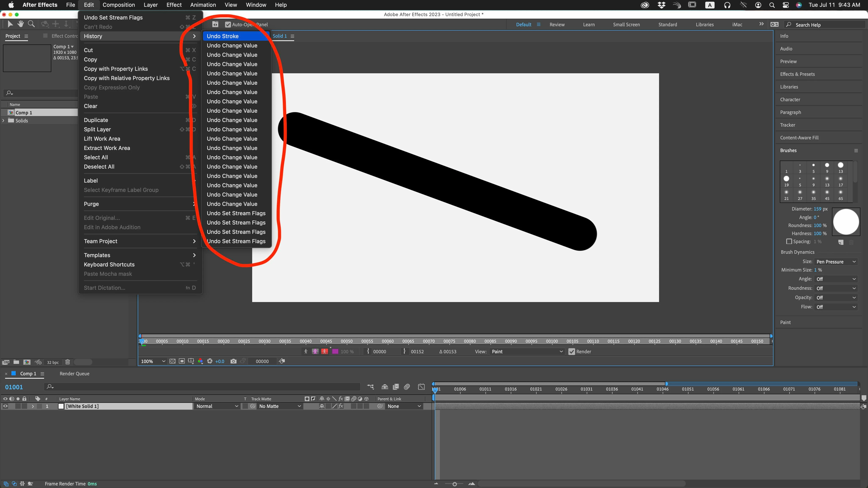Click the Selection arrow tool
This screenshot has height=488, width=868.
10,24
